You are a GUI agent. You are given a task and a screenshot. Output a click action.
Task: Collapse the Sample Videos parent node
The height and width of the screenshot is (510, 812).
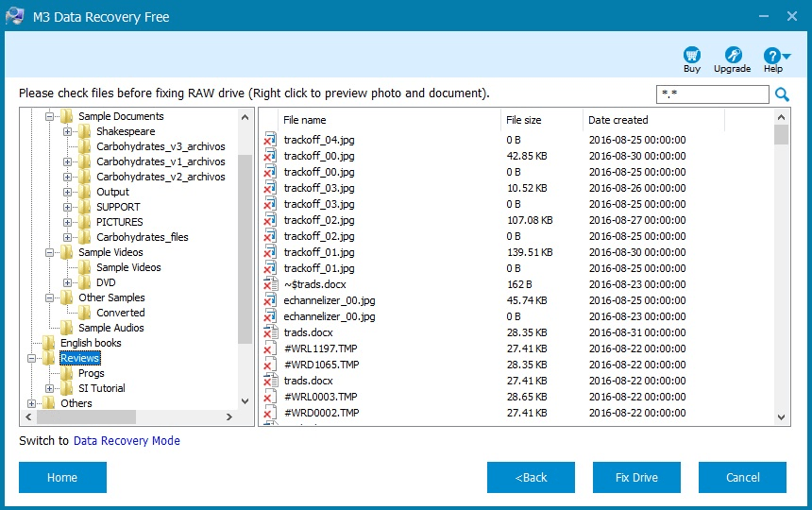tap(49, 253)
